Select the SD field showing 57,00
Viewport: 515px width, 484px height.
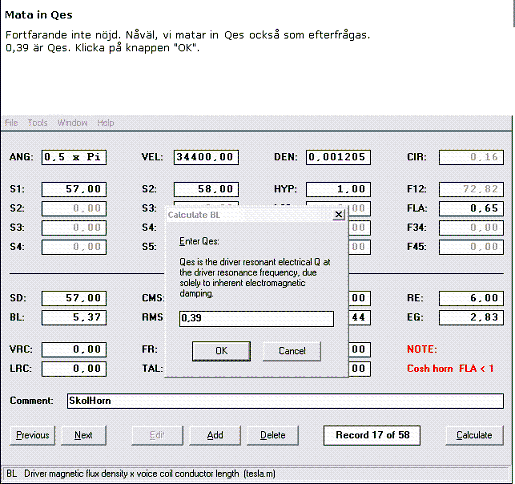coord(74,298)
